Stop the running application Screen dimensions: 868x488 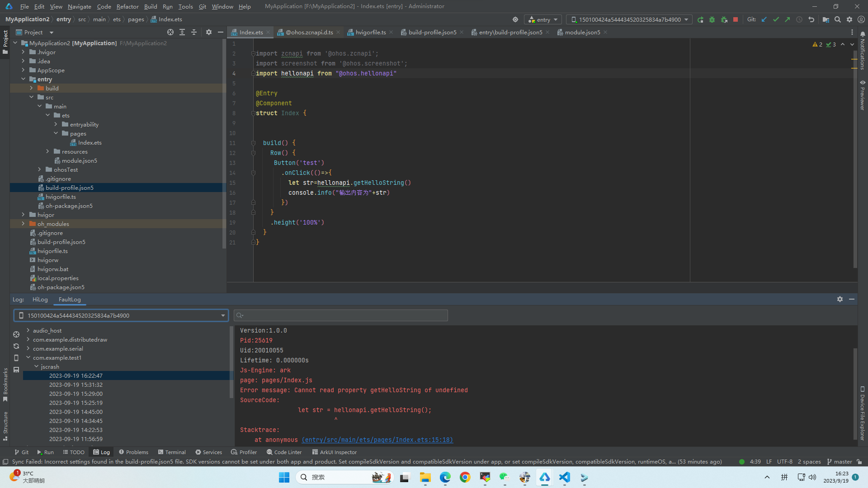tap(736, 19)
